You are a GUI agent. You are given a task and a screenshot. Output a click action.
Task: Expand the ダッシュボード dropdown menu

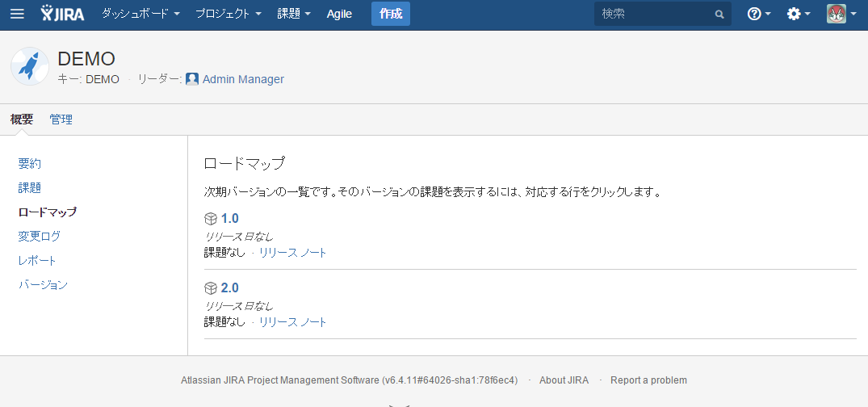click(x=140, y=14)
